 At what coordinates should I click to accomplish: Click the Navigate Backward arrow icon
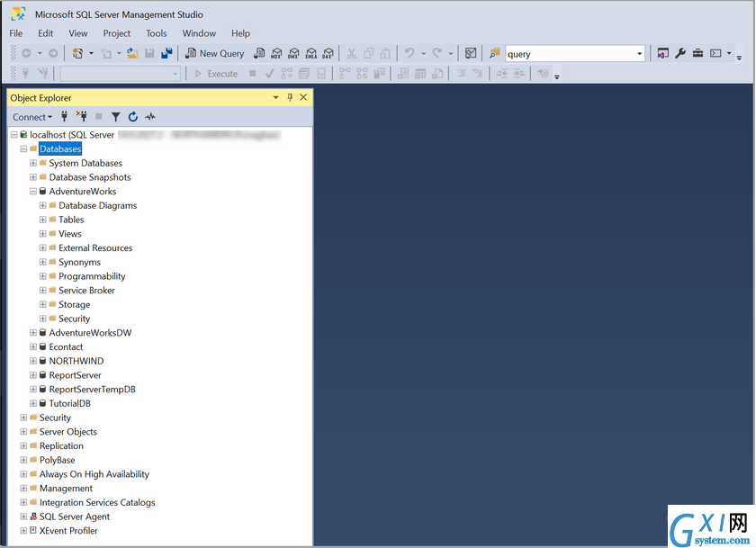coord(26,53)
